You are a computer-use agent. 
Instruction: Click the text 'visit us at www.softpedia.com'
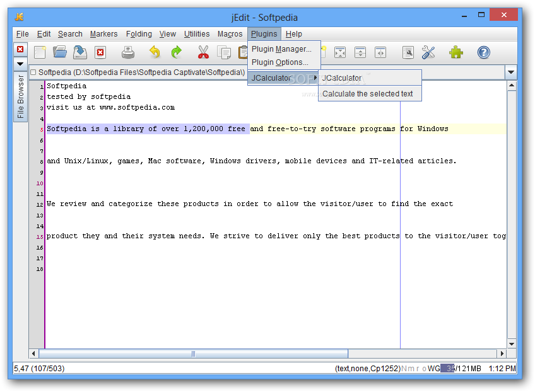pyautogui.click(x=110, y=107)
